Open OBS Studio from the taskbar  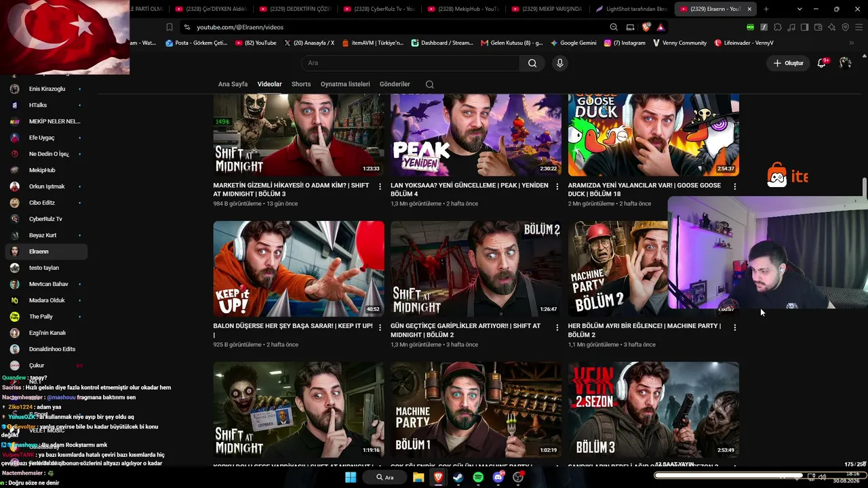(519, 477)
